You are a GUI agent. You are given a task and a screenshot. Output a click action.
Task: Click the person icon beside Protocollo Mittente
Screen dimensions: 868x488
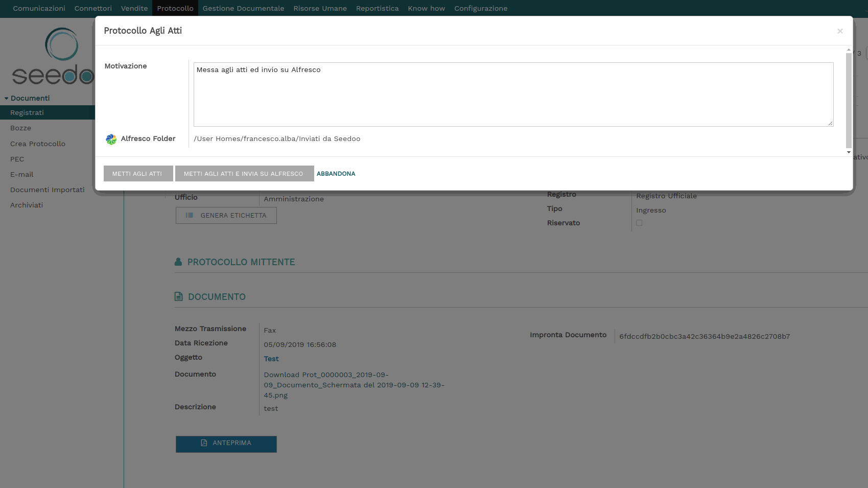click(178, 262)
